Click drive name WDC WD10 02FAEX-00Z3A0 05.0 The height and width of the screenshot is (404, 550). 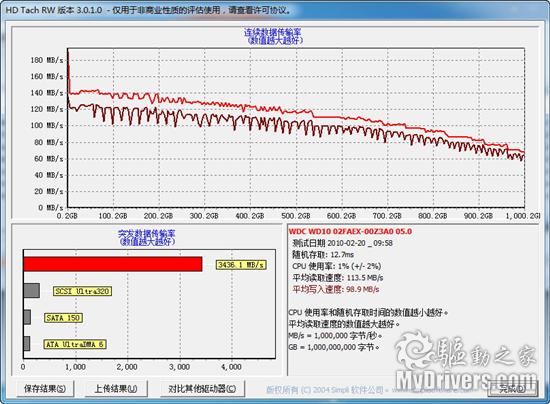350,231
